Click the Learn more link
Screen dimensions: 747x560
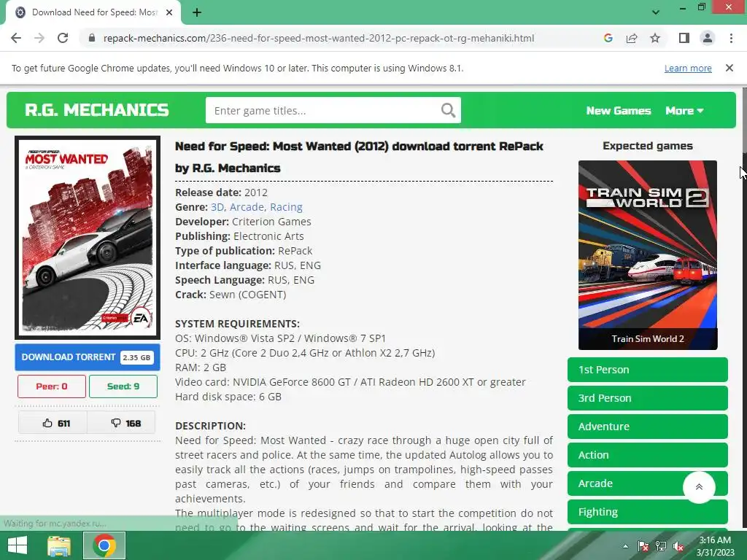pos(688,68)
